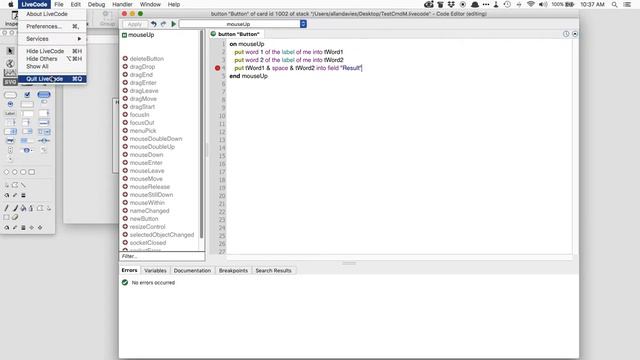
Task: Click mouseLeave handler entry
Action: (147, 171)
